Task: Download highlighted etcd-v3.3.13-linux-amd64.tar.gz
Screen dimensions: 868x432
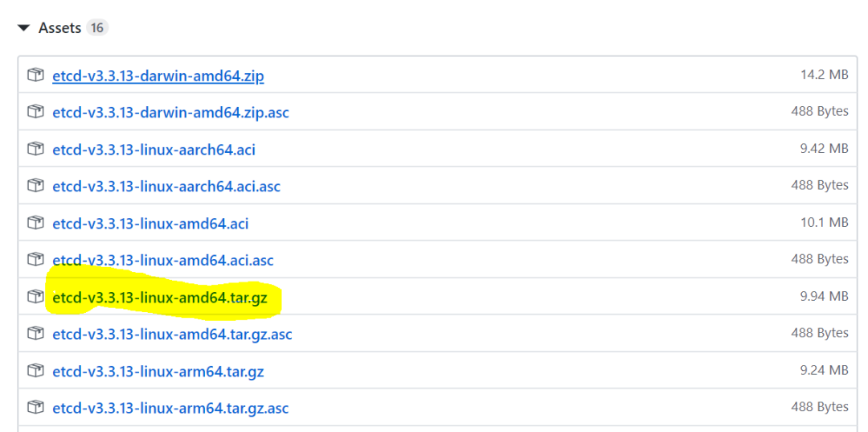Action: click(x=159, y=298)
